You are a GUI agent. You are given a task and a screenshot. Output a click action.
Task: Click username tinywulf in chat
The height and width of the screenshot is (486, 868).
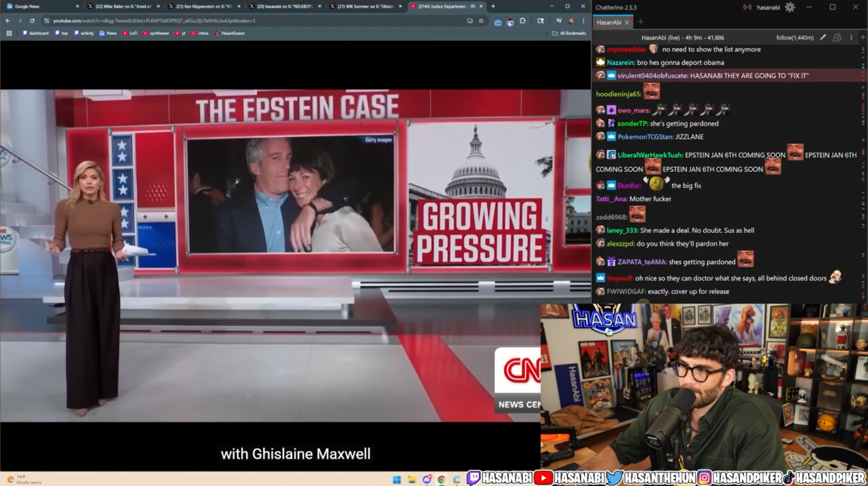pos(620,278)
